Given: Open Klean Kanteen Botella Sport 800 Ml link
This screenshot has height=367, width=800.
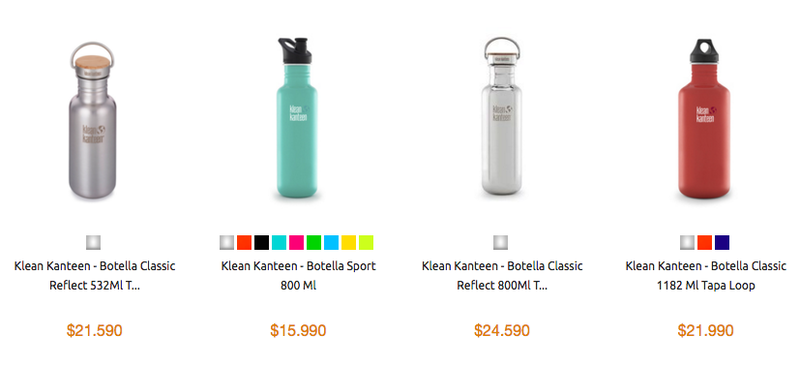Looking at the screenshot, I should coord(298,276).
